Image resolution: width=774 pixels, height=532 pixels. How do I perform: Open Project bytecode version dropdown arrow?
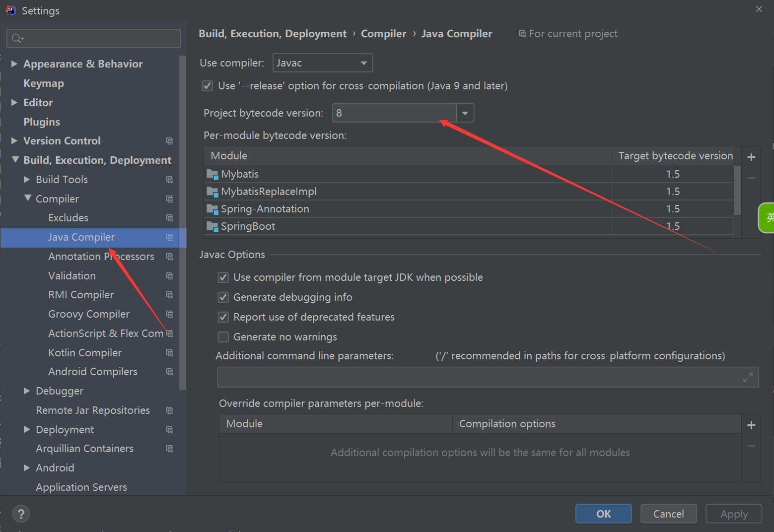[x=465, y=113]
